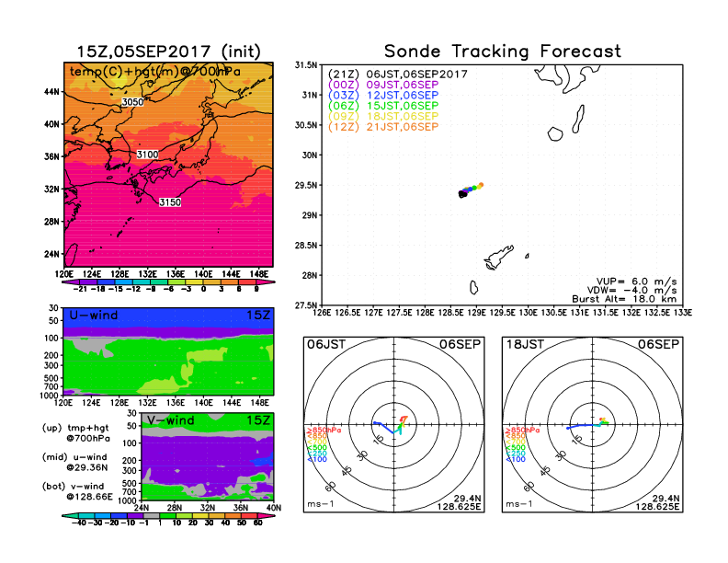
Task: Pick the pink swatch right of 9 on temperature colorbar
Action: pyautogui.click(x=264, y=282)
